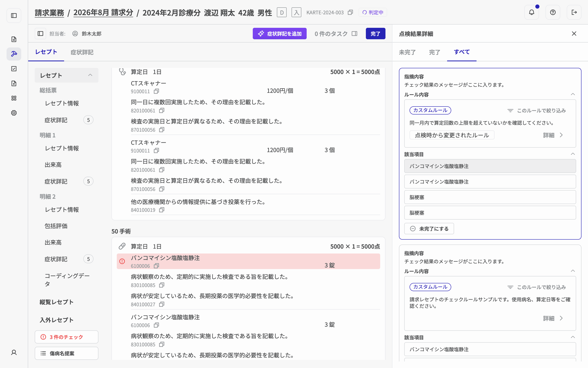Copy code 840100027
The height and width of the screenshot is (368, 588).
161,304
